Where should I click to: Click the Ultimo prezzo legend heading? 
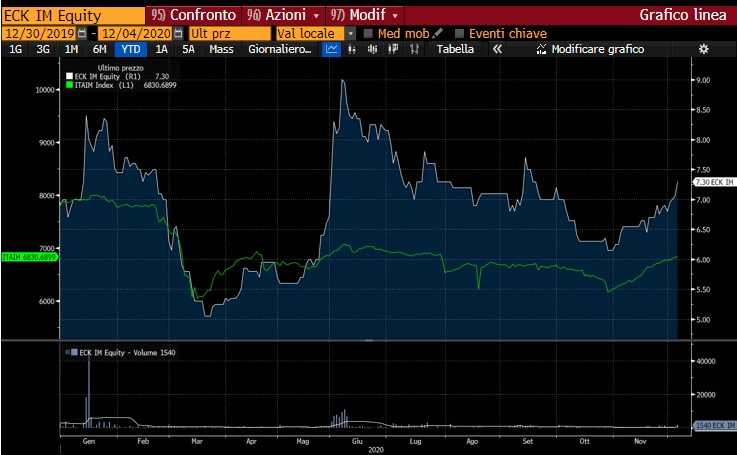tap(120, 68)
